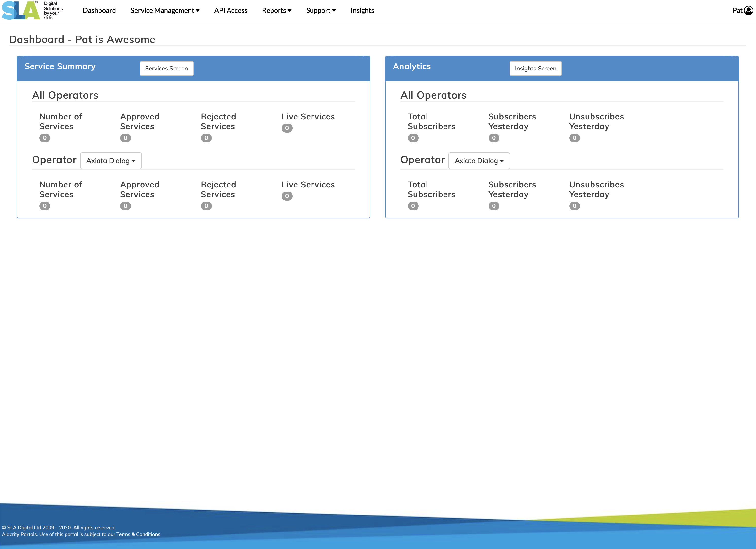756x549 pixels.
Task: Click All Operators Total Subscribers count badge
Action: [413, 138]
